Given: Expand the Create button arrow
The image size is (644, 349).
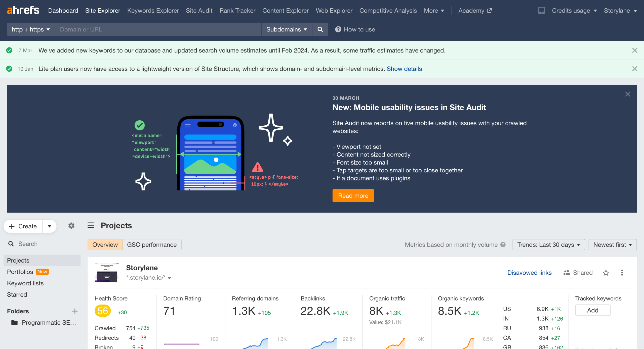Looking at the screenshot, I should point(49,226).
